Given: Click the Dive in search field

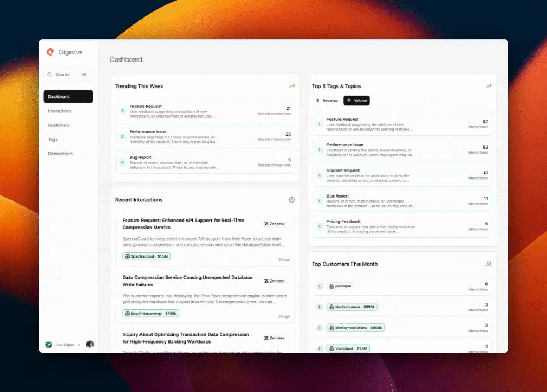Looking at the screenshot, I should pos(68,75).
